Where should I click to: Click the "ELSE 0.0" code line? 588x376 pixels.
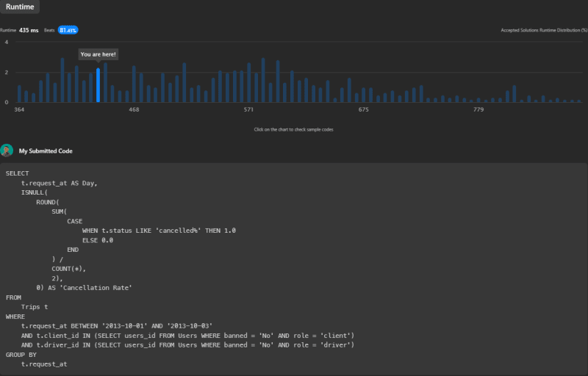coord(98,240)
